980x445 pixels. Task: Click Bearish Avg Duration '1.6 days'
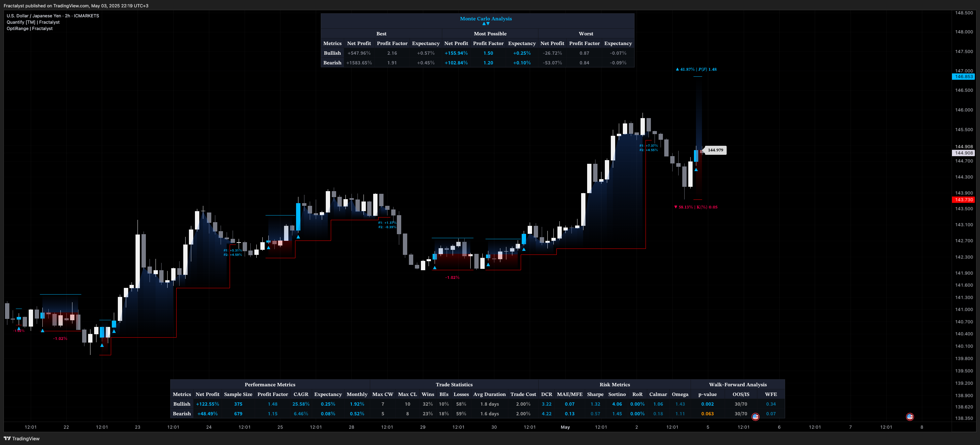click(489, 414)
